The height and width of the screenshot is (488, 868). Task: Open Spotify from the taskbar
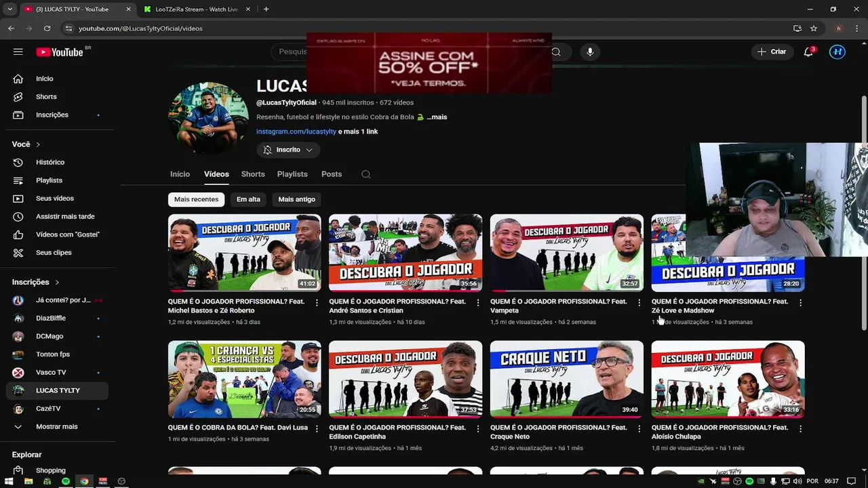click(65, 481)
